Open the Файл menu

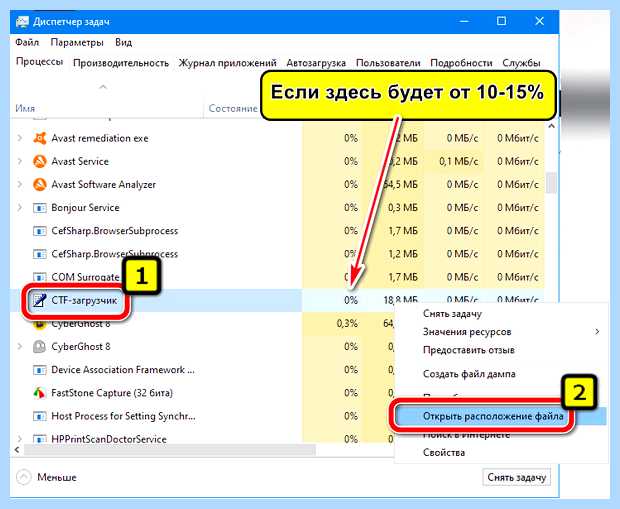pos(27,42)
